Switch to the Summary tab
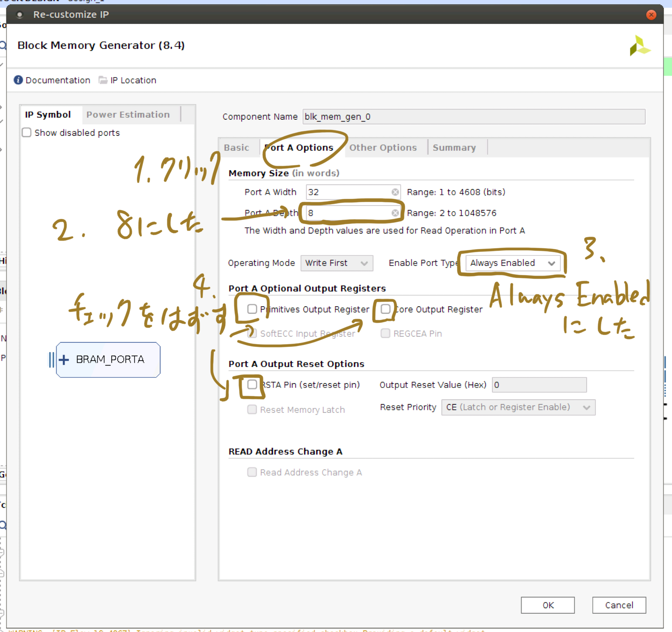 tap(455, 148)
